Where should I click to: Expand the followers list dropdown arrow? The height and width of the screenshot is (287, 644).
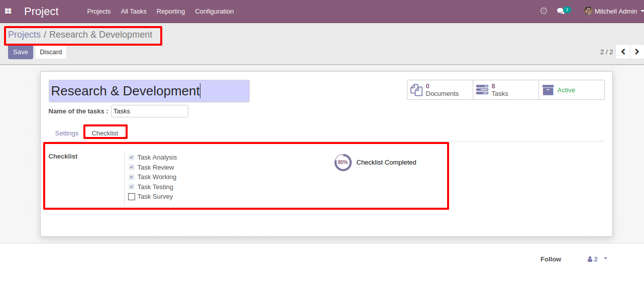point(605,258)
